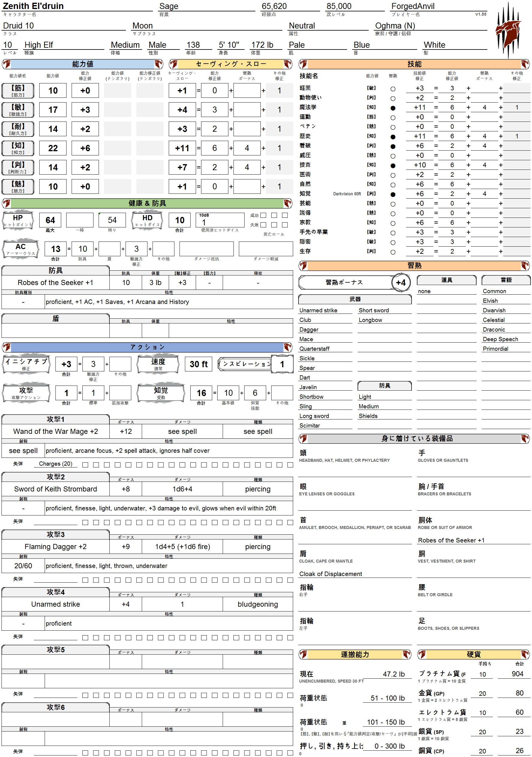Check the first 失敗 death save box
Viewport: 532px width, 757px height.
coord(263,225)
